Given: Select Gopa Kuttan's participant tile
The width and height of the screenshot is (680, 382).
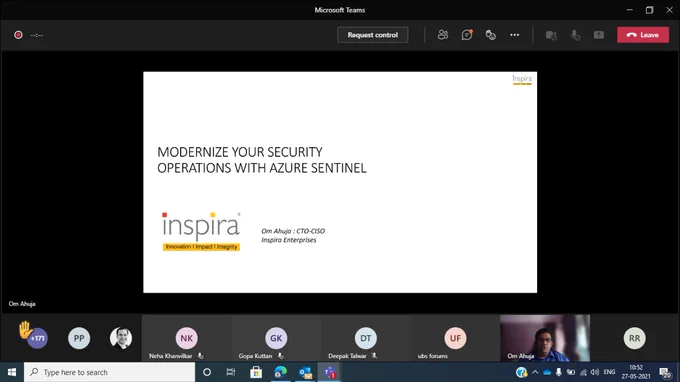Looking at the screenshot, I should (x=276, y=338).
